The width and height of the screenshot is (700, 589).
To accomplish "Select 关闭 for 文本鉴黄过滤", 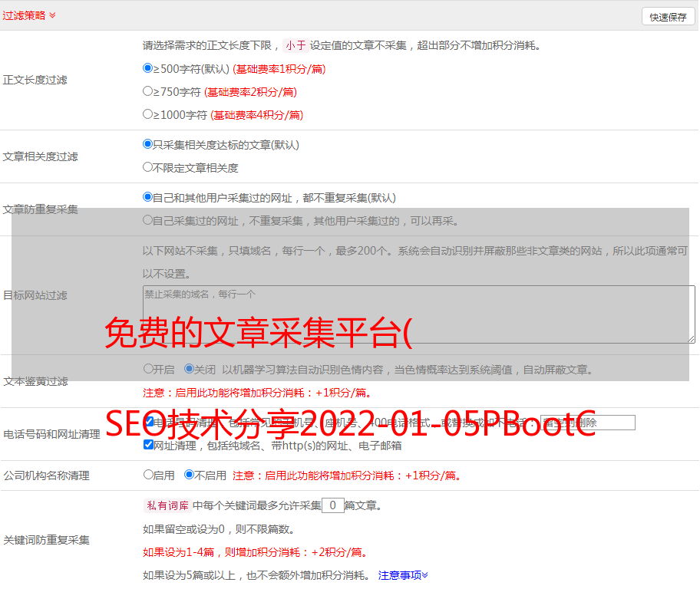I will click(190, 369).
